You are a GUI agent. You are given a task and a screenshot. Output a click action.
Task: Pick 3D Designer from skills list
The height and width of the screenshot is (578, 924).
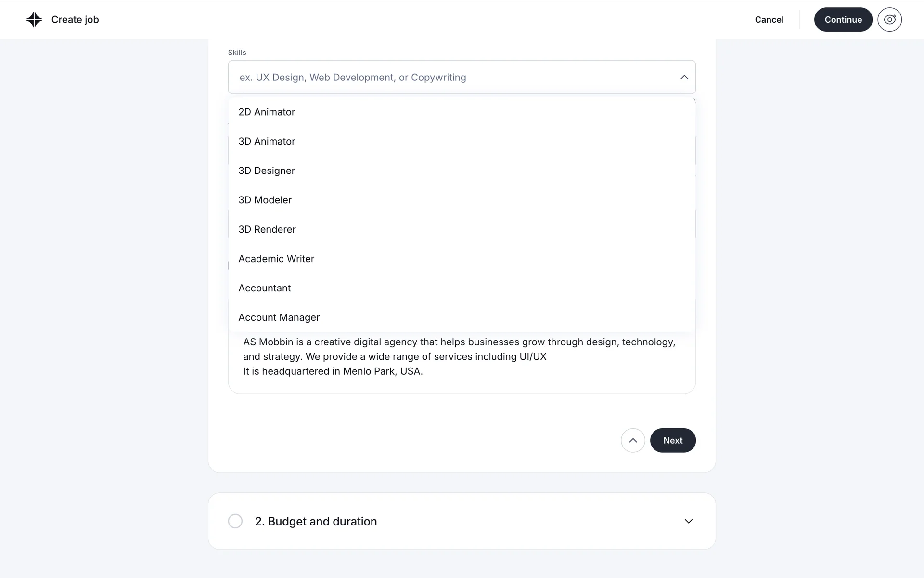tap(267, 171)
